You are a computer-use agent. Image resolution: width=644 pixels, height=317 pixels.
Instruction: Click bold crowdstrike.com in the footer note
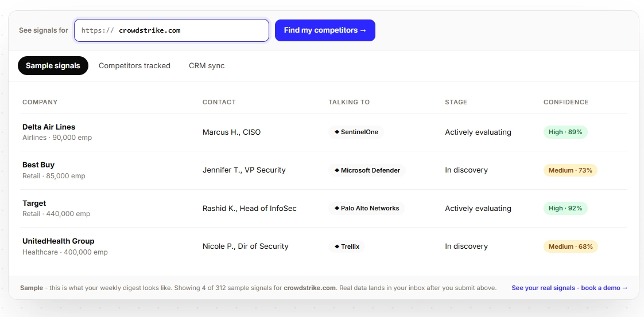point(310,288)
